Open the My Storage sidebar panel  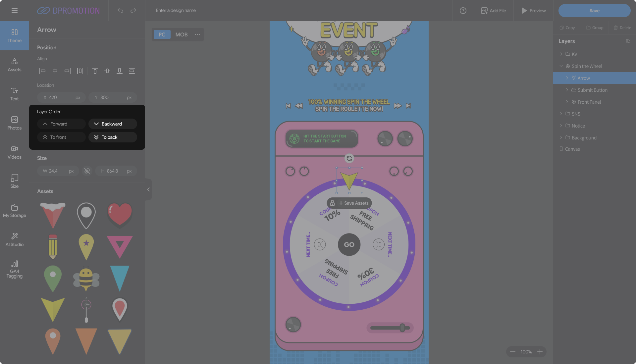click(14, 211)
